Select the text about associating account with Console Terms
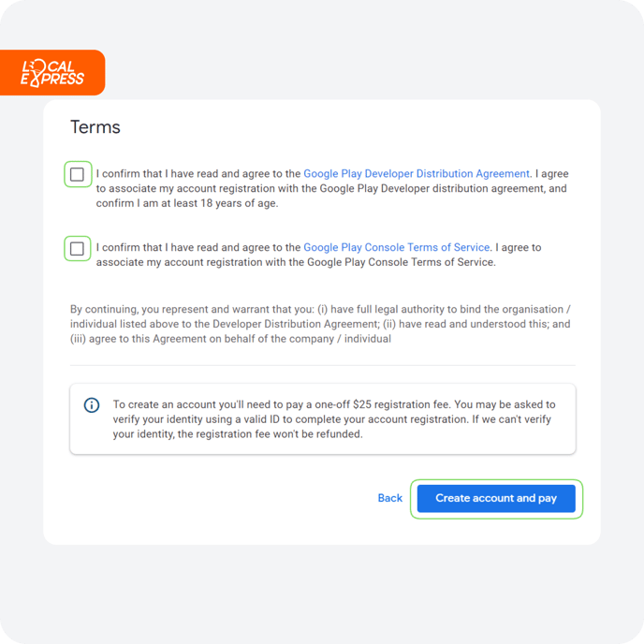644x644 pixels. [296, 262]
